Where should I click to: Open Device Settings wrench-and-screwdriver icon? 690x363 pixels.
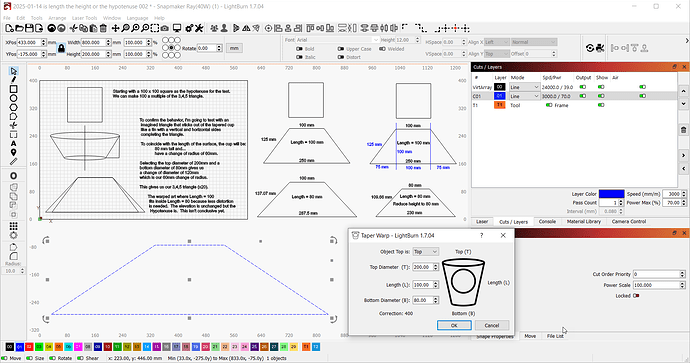[x=199, y=29]
